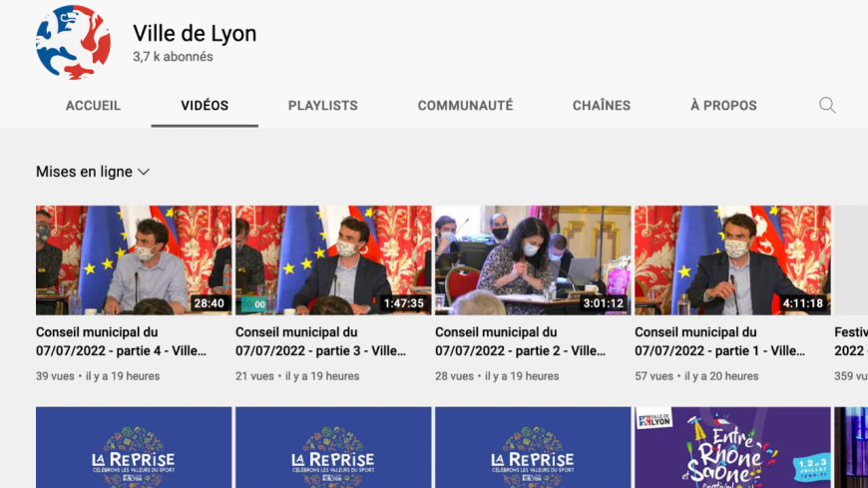Play the Conseil municipal partie 4 thumbnail
This screenshot has width=868, height=488.
click(x=134, y=259)
